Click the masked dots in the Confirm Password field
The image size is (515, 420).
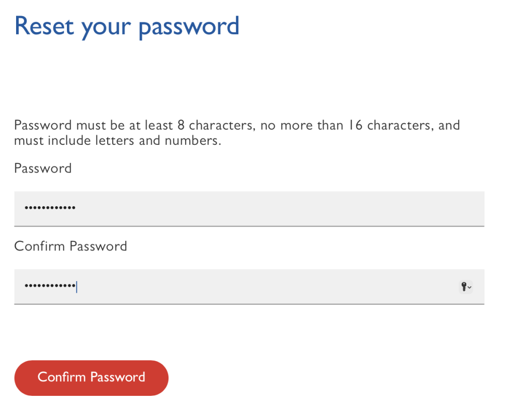pos(50,287)
